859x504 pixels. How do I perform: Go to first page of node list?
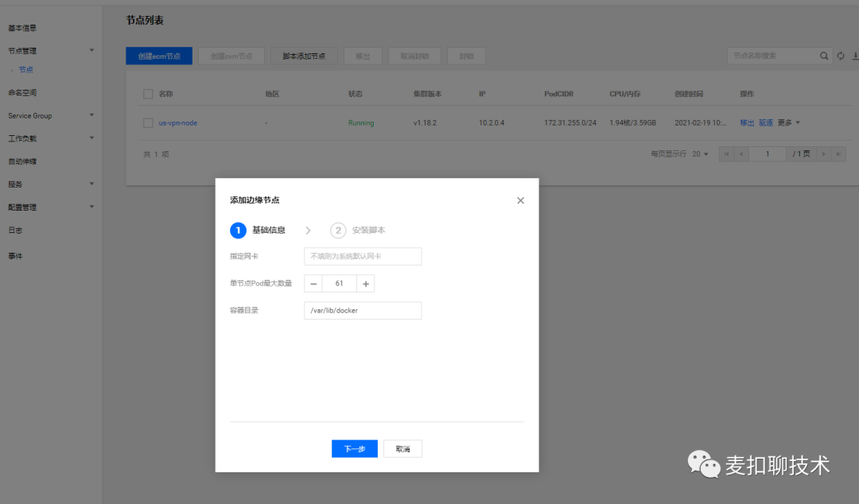[x=726, y=154]
